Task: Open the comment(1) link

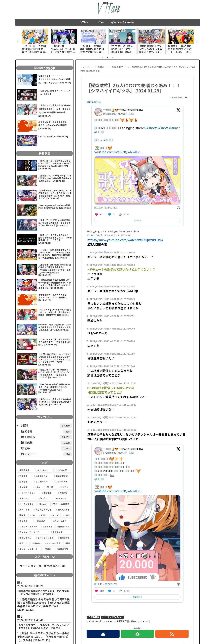Action: 93,102
